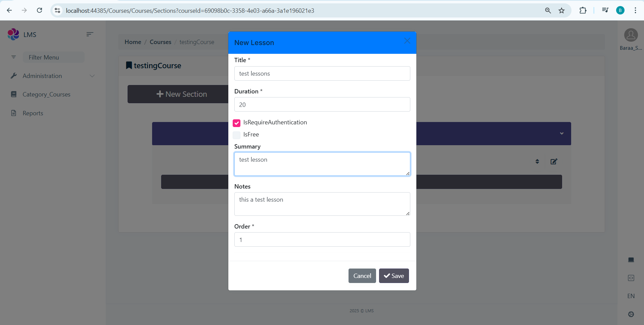Open the Chrome profile B avatar
This screenshot has height=325, width=644.
(x=620, y=10)
